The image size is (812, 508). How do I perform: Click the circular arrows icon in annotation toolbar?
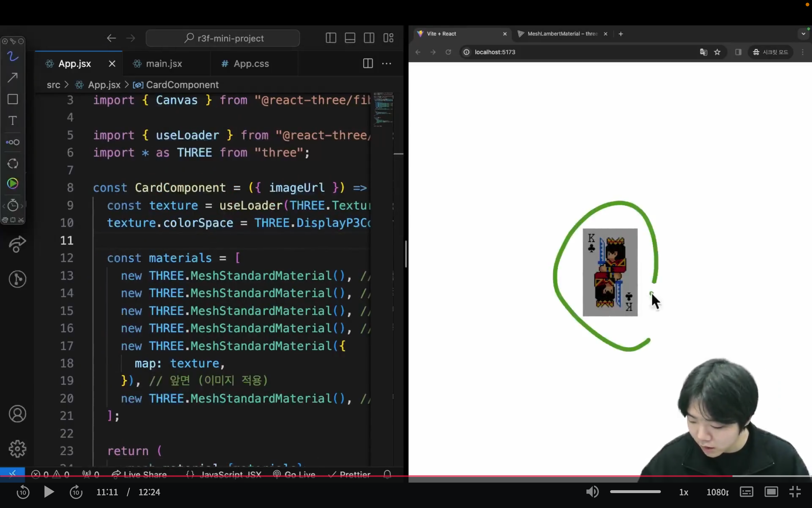(13, 164)
